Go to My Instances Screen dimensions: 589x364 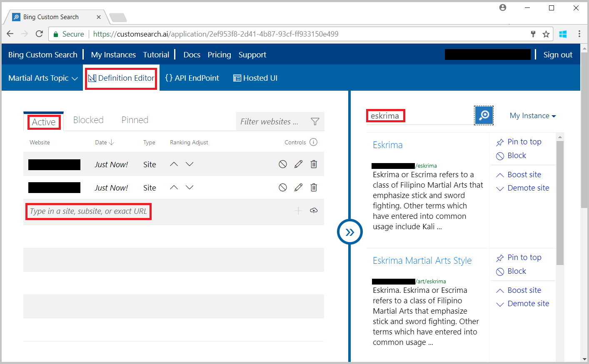(x=113, y=55)
